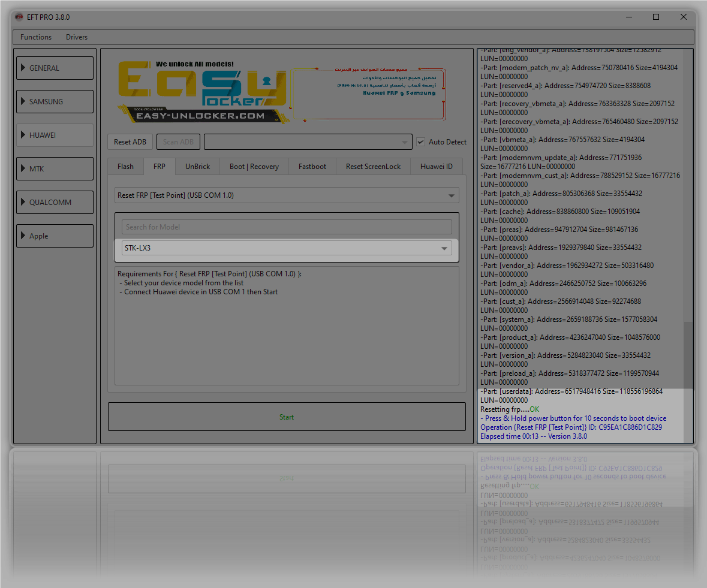Switch to the Reset ScreenLock tab
Viewport: 707px width, 588px height.
click(374, 167)
